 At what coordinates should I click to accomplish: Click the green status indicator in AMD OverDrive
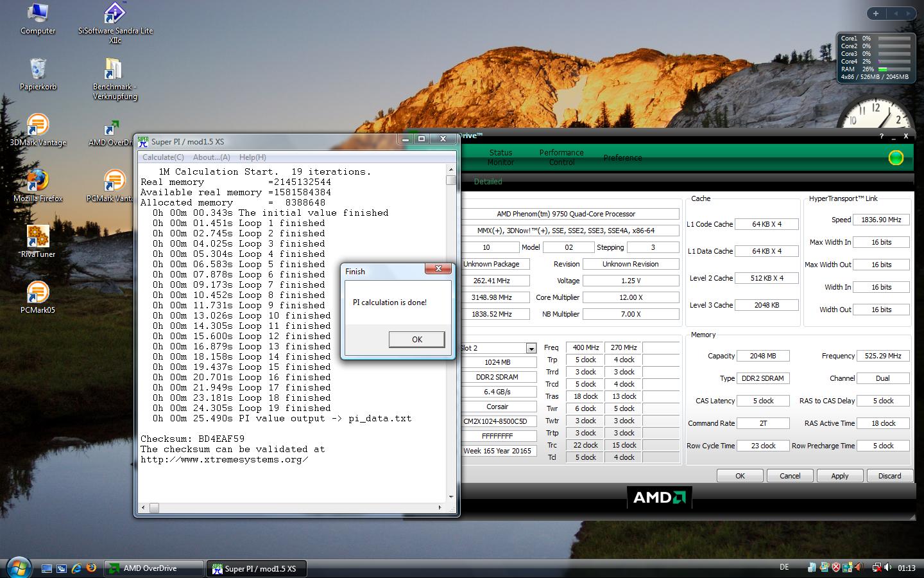coord(896,157)
